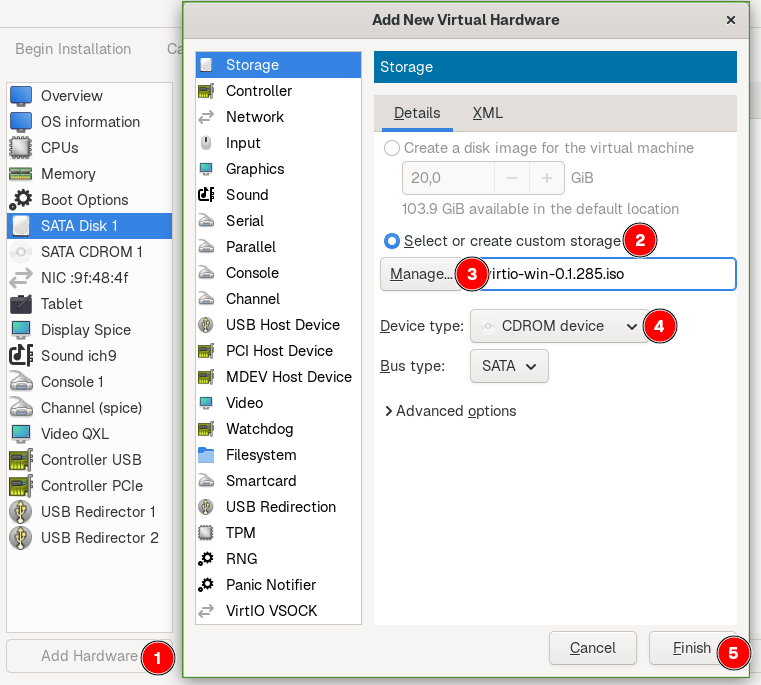Select USB Redirection entry
761x685 pixels.
(279, 507)
